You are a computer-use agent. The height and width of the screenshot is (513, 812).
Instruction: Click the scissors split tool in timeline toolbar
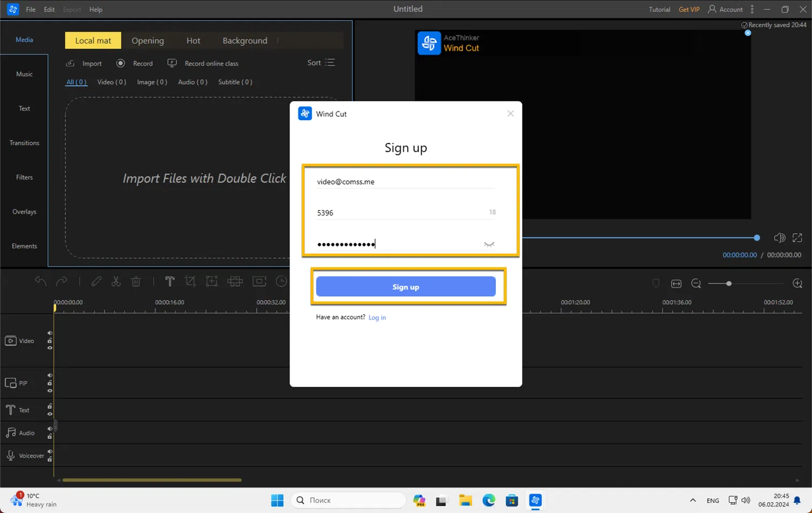coord(116,282)
